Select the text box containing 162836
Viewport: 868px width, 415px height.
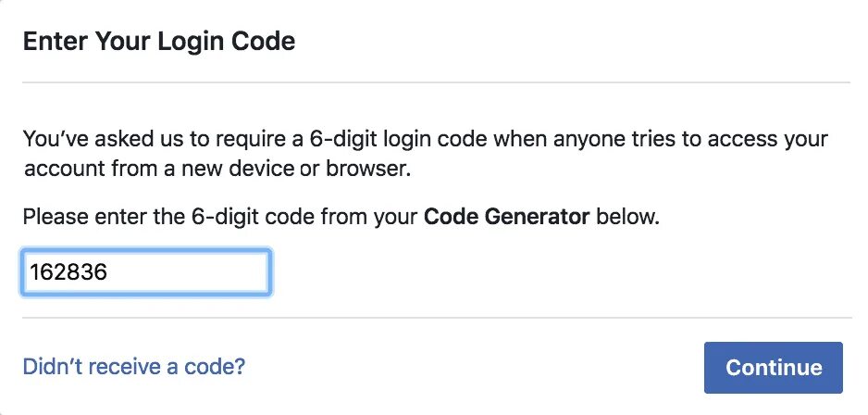[x=146, y=272]
